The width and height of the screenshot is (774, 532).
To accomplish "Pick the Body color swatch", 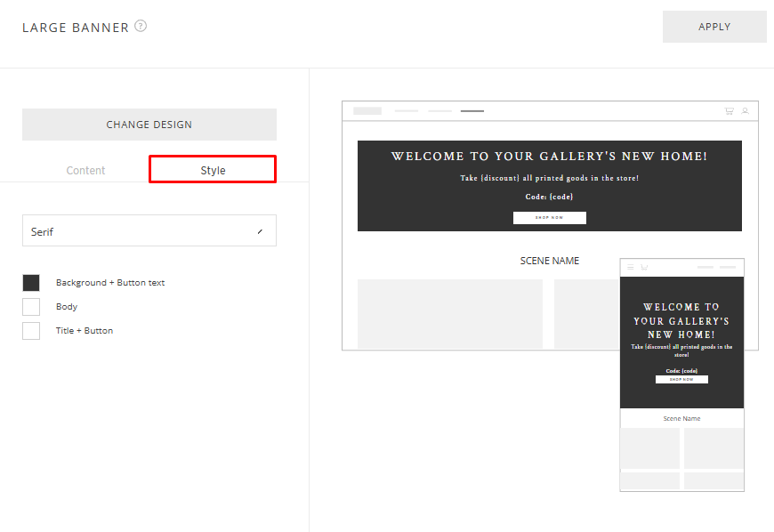I will 31,307.
